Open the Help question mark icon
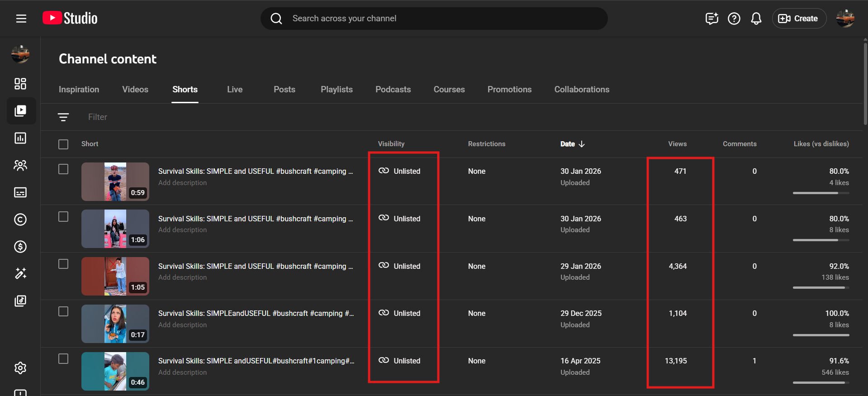Image resolution: width=868 pixels, height=396 pixels. click(734, 19)
